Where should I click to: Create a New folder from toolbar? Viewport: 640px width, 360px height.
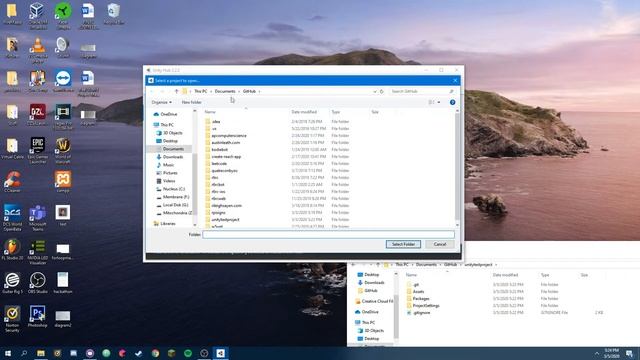(191, 102)
